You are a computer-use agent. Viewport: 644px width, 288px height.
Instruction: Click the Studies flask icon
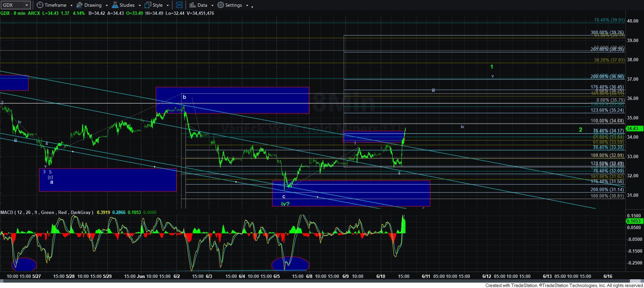115,5
